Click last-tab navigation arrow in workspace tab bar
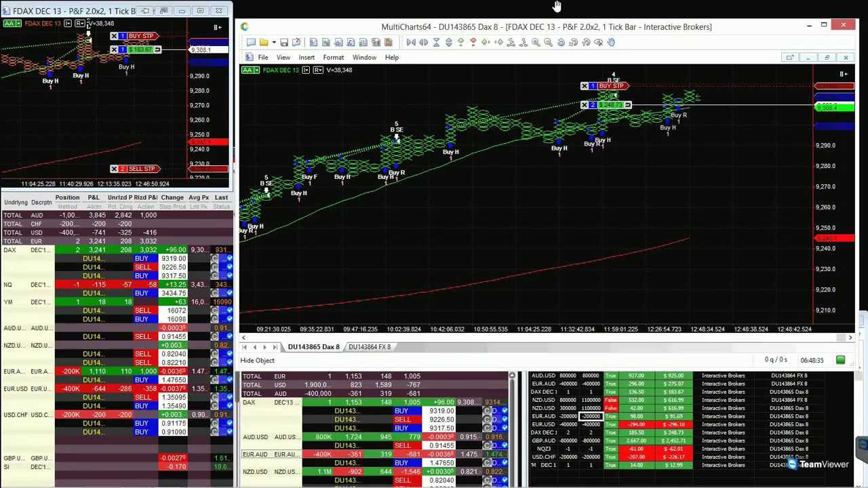Viewport: 868px width, 488px height. (x=276, y=347)
